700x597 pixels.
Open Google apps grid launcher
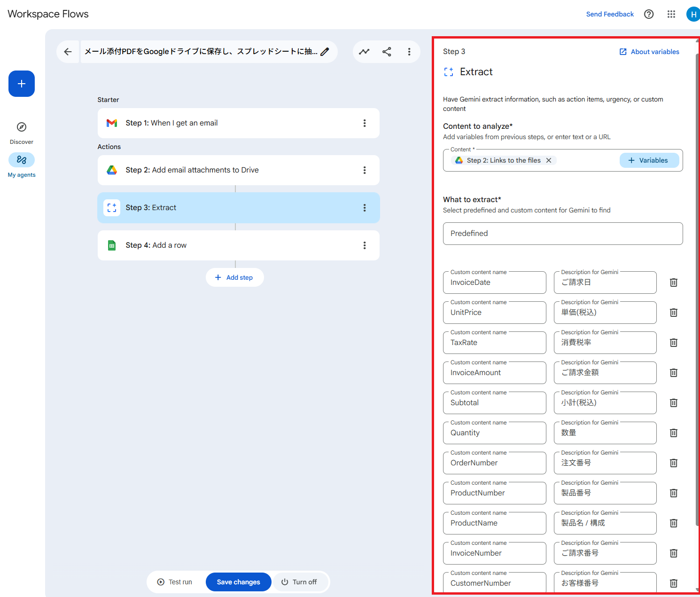(x=671, y=14)
